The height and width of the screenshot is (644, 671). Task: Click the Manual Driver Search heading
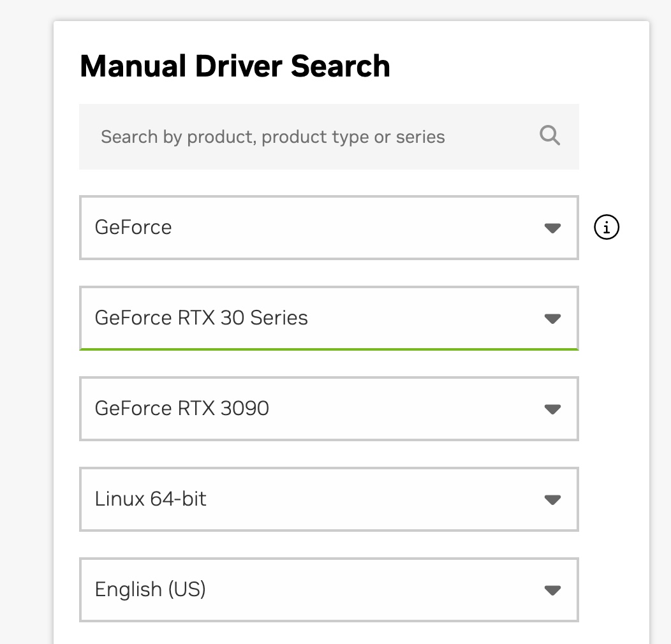coord(235,66)
